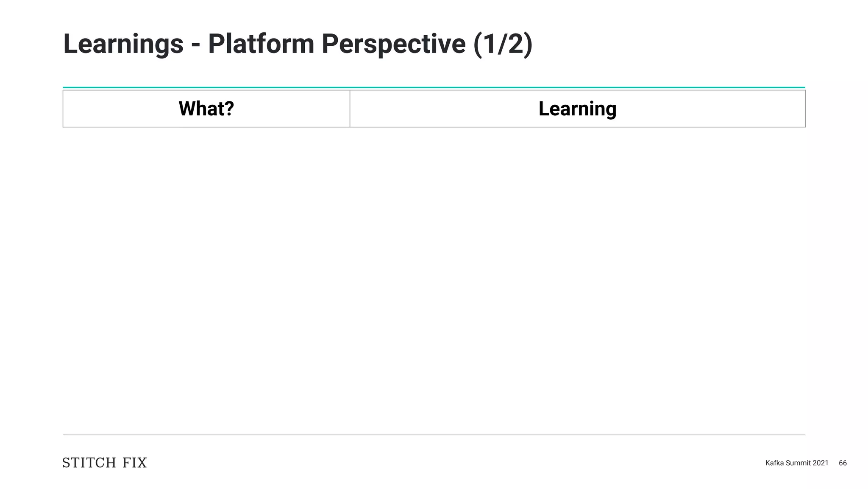Click the "Kafka Summit 2021" footer text

(796, 463)
